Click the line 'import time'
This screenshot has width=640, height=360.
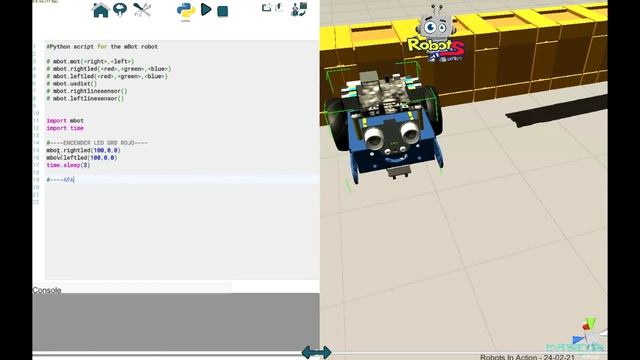tap(65, 128)
